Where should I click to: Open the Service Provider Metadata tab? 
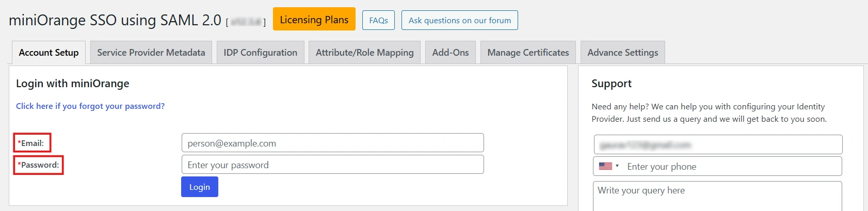pyautogui.click(x=151, y=53)
